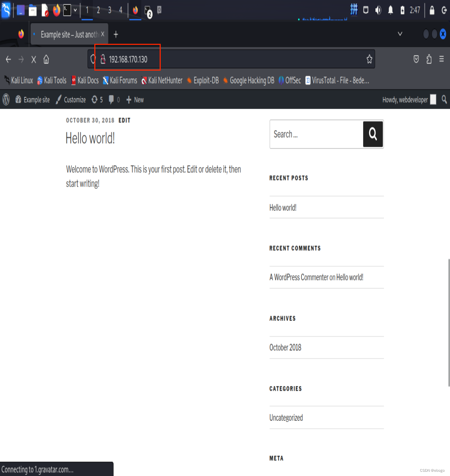
Task: Focus the sidebar Search field
Action: (316, 134)
